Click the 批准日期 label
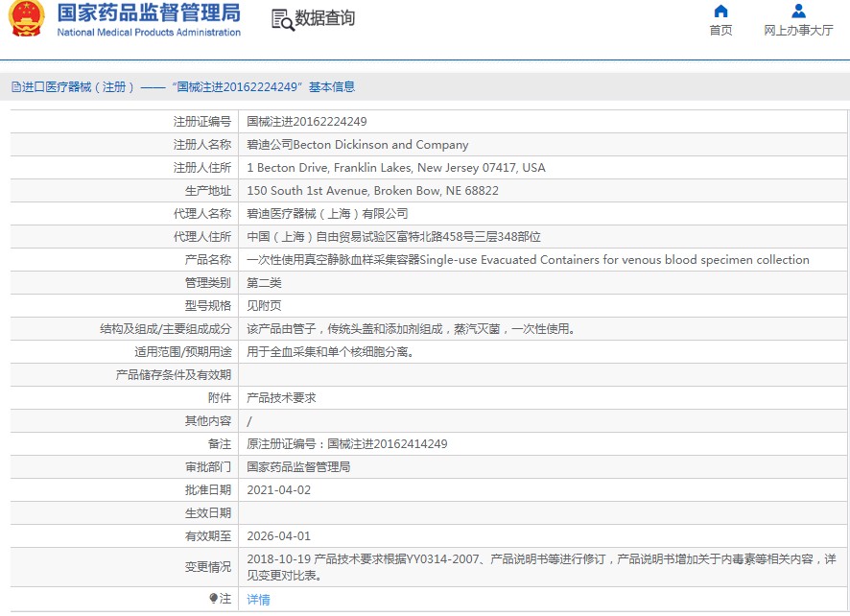 pos(208,490)
